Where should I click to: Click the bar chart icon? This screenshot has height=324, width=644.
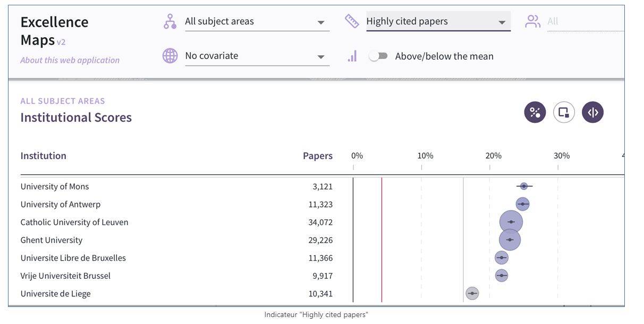[x=352, y=56]
